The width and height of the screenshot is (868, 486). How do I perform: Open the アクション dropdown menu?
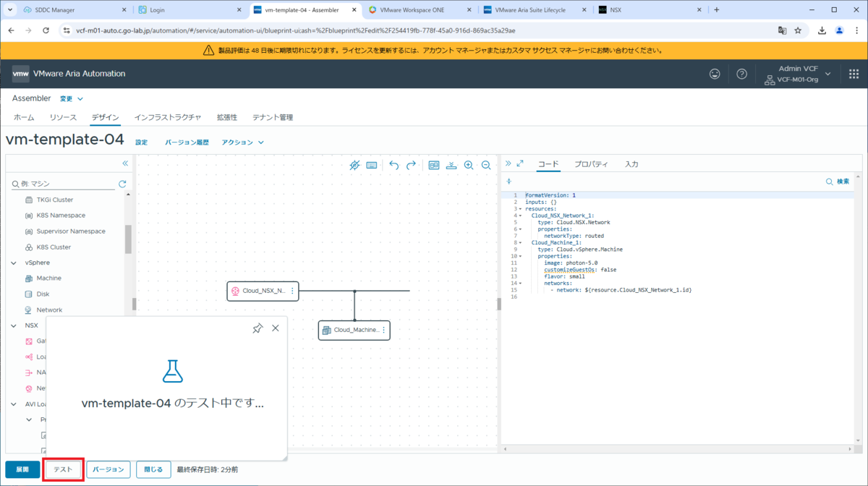243,142
